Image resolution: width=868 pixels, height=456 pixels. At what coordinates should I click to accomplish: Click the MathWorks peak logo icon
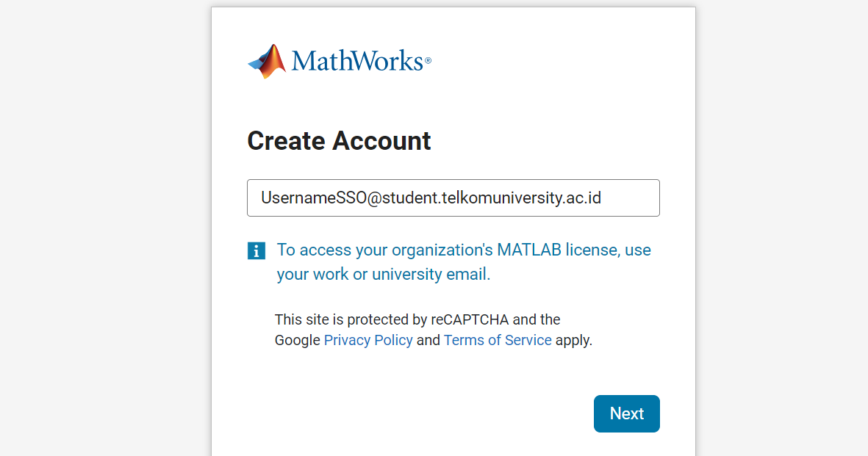pyautogui.click(x=267, y=62)
